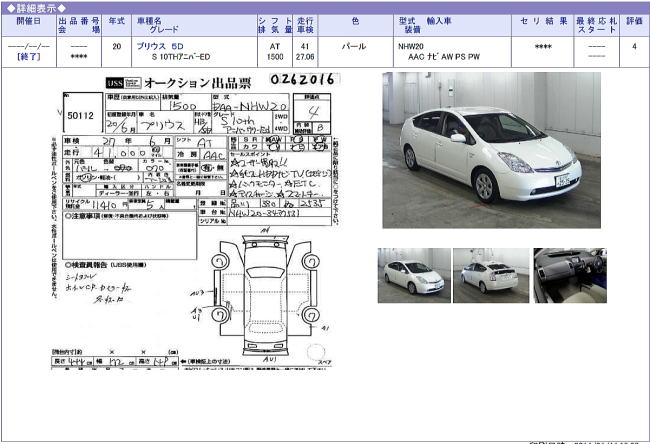Click the オークション出品票 sheet title
This screenshot has width=650, height=444.
click(x=198, y=83)
